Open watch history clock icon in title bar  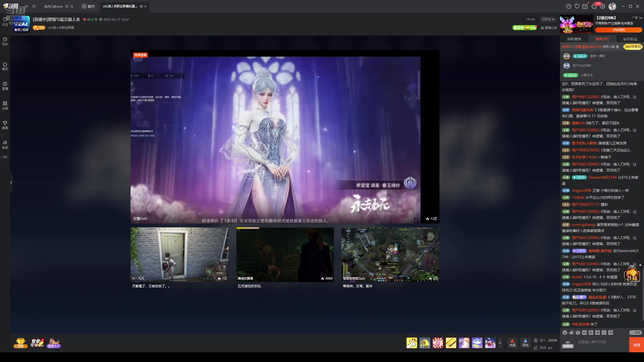[569, 6]
